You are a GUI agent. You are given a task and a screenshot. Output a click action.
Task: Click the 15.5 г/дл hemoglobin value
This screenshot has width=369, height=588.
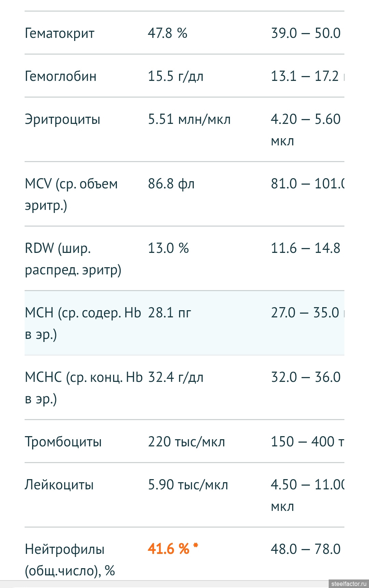click(x=176, y=76)
